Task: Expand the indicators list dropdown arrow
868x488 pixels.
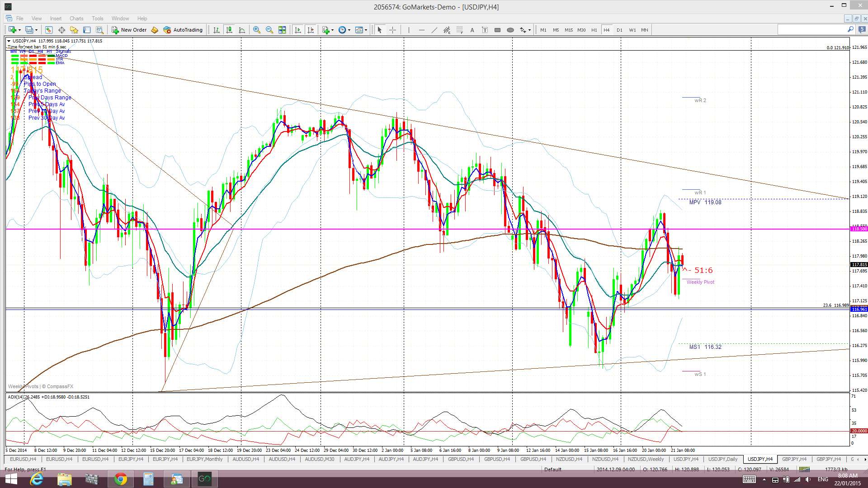Action: point(333,30)
